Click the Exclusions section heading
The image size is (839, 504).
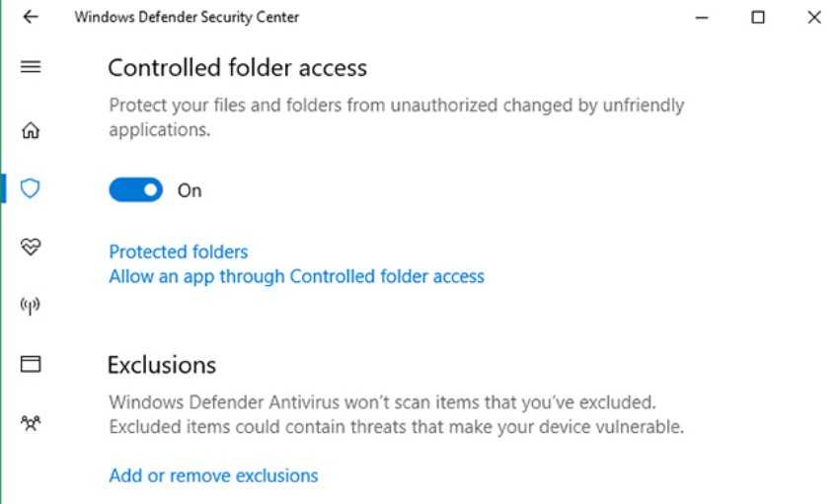click(x=161, y=365)
